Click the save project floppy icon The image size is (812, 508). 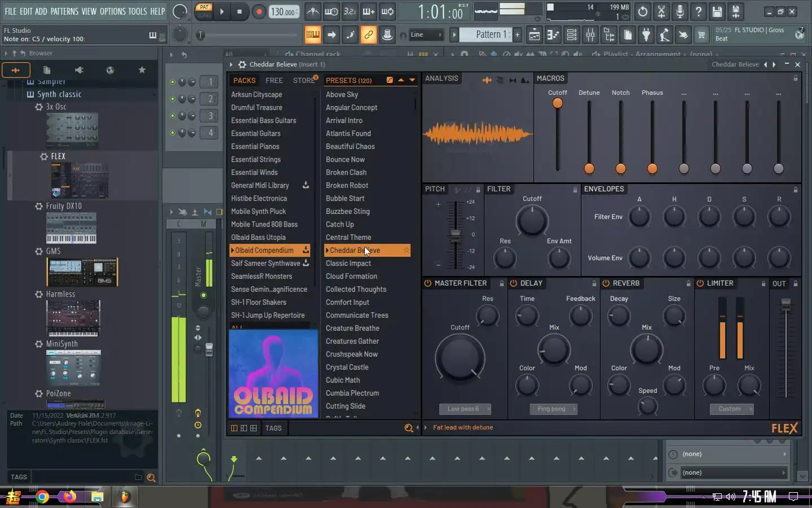tap(717, 11)
